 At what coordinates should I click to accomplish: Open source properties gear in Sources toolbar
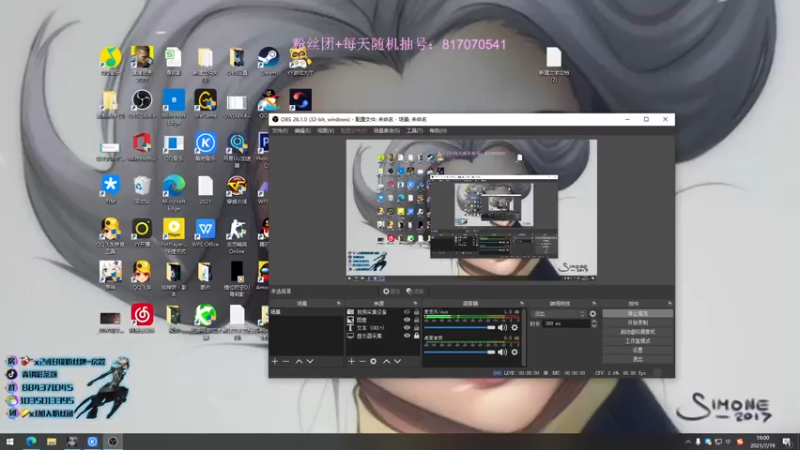(x=373, y=361)
